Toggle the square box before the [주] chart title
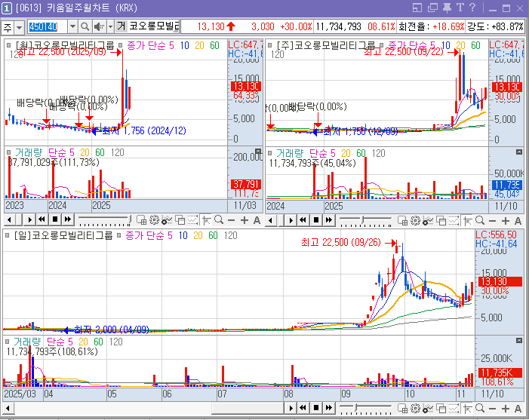The height and width of the screenshot is (420, 529). [270, 44]
